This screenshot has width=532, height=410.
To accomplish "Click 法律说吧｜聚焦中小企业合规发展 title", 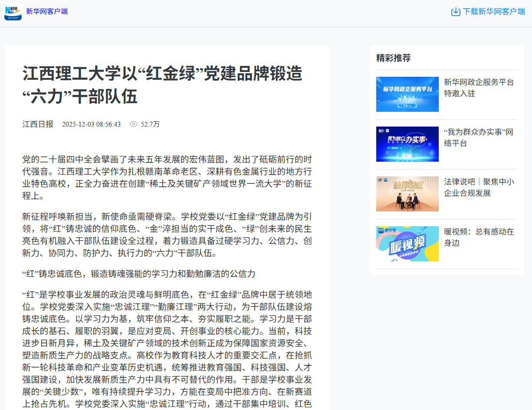I will point(479,187).
